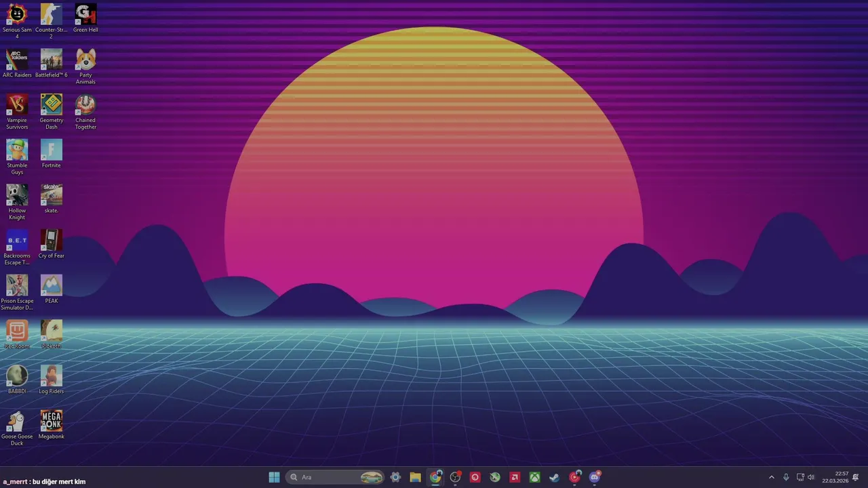868x488 pixels.
Task: Open OBS Studio from the taskbar
Action: tap(455, 477)
